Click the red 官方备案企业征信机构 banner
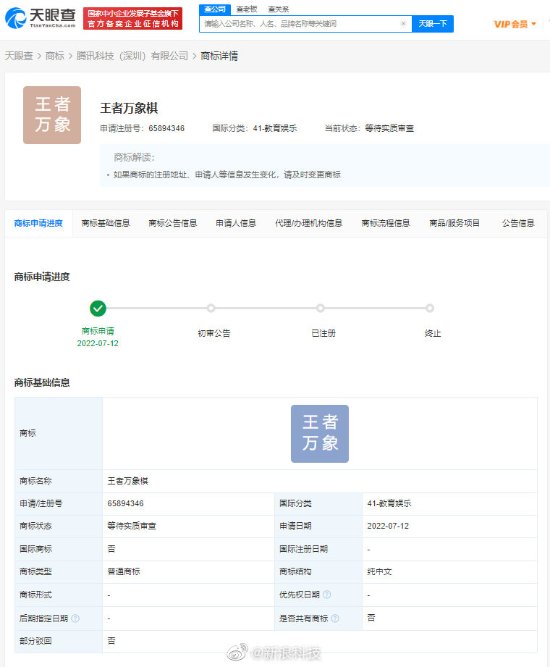The image size is (550, 667). coord(133,18)
